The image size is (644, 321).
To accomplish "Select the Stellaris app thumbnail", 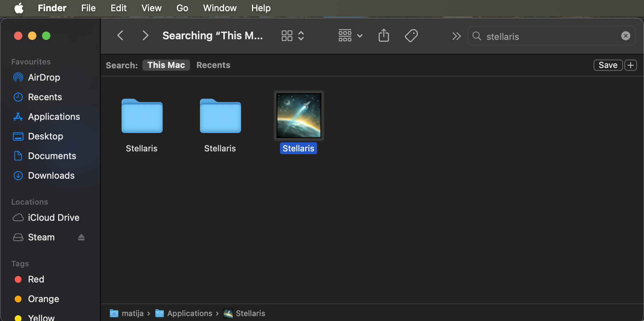I will click(x=299, y=116).
